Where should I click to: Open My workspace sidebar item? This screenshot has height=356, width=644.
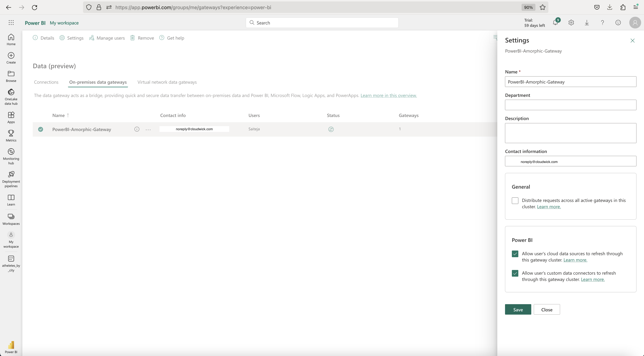coord(11,240)
